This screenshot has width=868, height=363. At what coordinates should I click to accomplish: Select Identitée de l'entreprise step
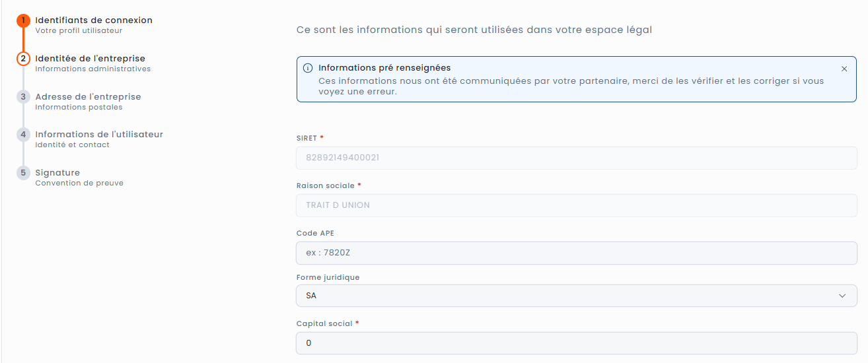pos(90,59)
